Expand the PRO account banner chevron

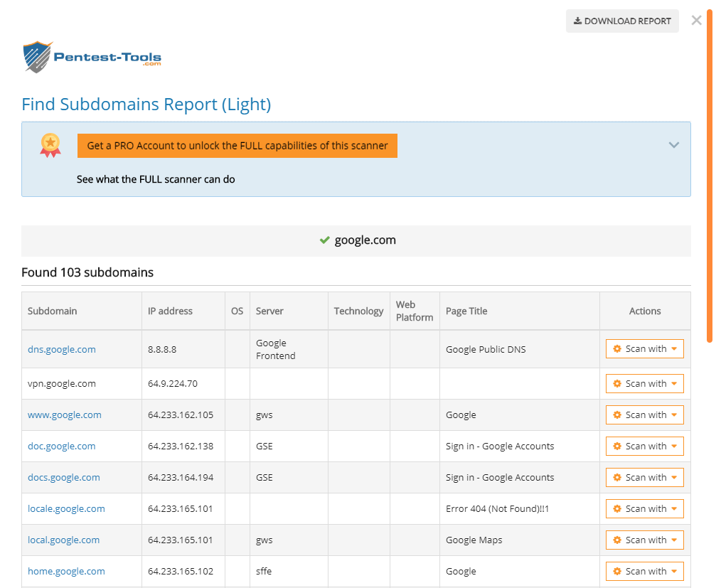tap(673, 145)
